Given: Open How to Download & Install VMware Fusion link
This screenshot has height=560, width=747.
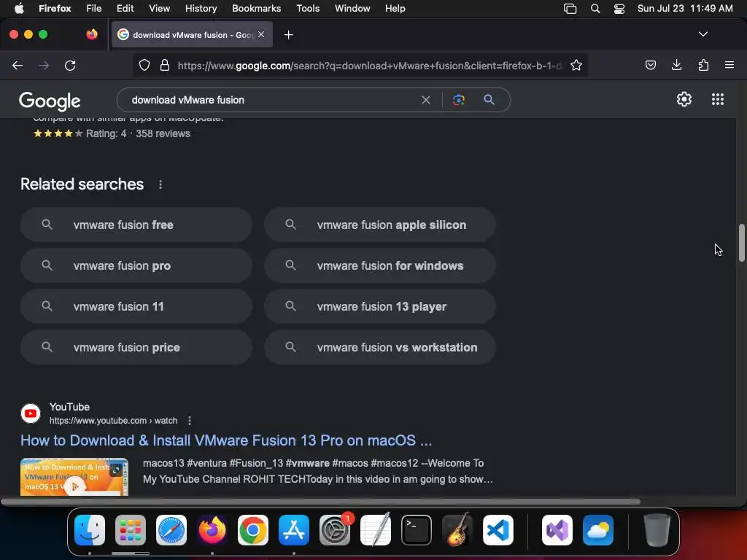Looking at the screenshot, I should [226, 440].
